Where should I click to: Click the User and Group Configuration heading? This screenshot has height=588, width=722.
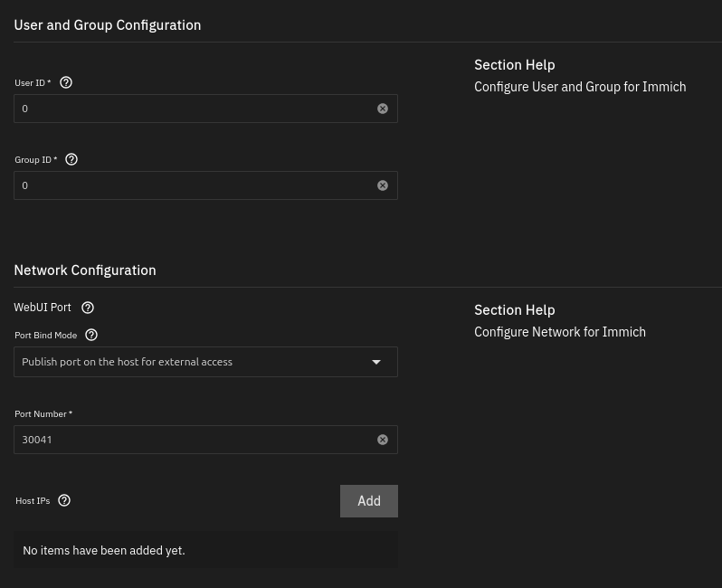tap(108, 25)
